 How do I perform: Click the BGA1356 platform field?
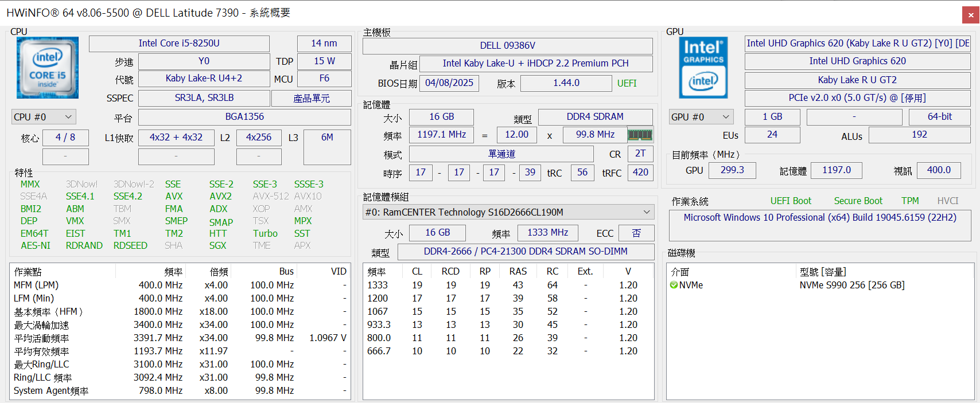pos(244,117)
